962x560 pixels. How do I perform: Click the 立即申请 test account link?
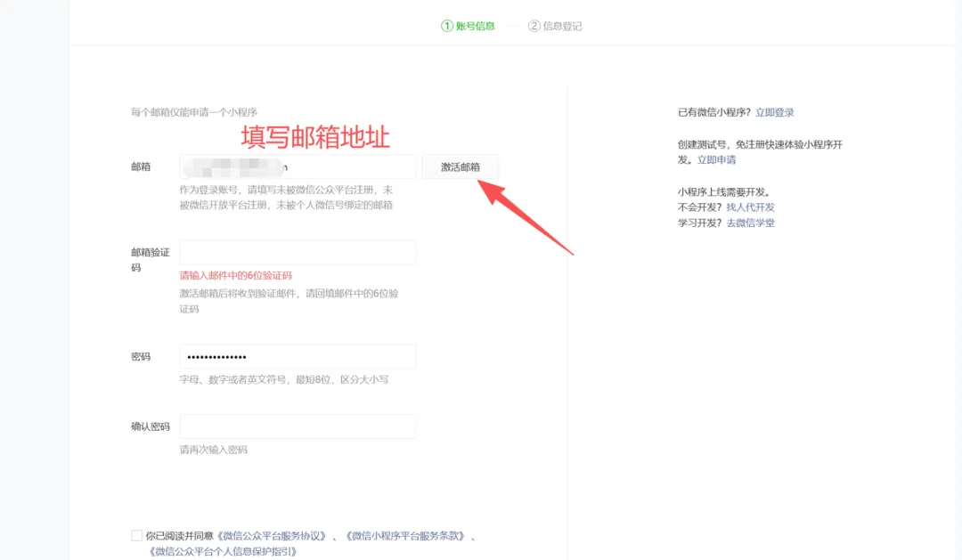click(x=716, y=159)
